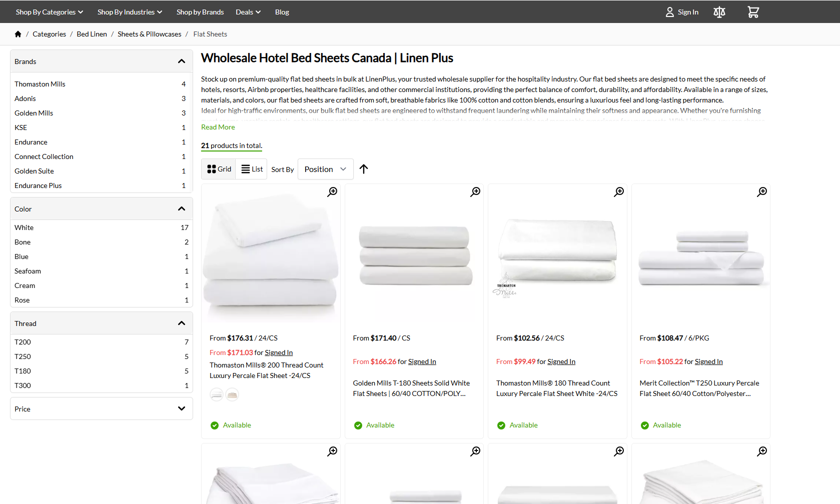Filter by Golden Suite brand
Viewport: 840px width, 504px height.
click(x=100, y=171)
